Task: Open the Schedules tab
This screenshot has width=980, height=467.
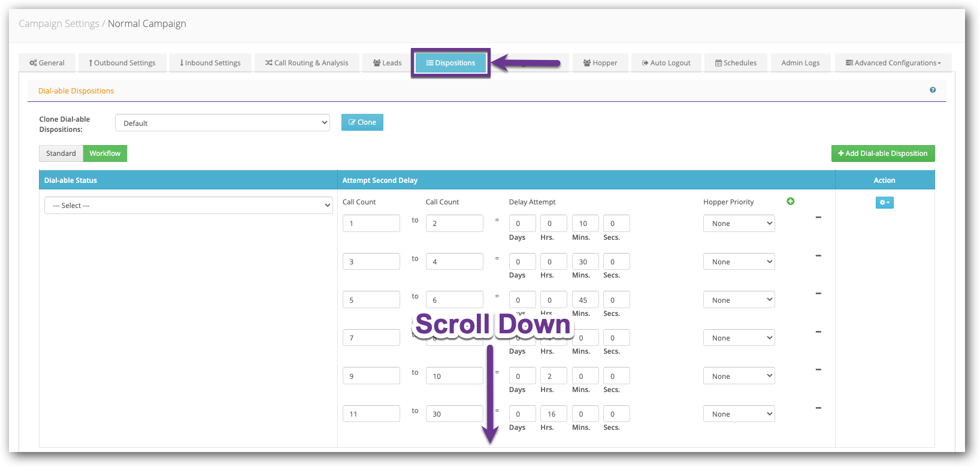Action: click(x=736, y=63)
